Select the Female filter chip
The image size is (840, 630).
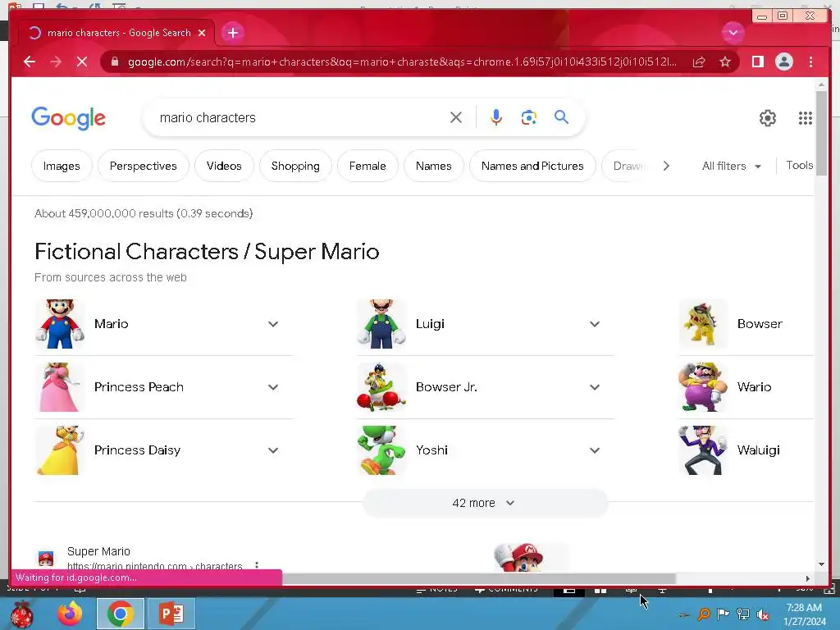[367, 166]
